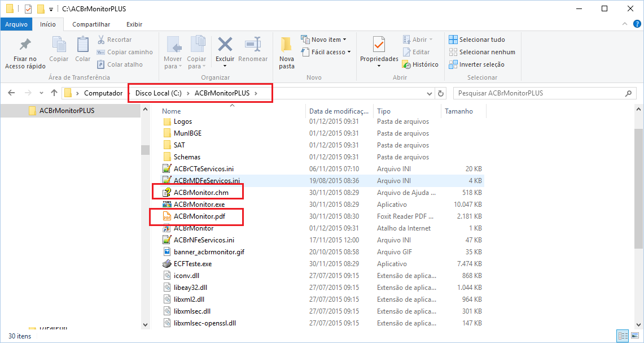The width and height of the screenshot is (644, 343).
Task: Click Selecionar tudo
Action: tap(477, 40)
